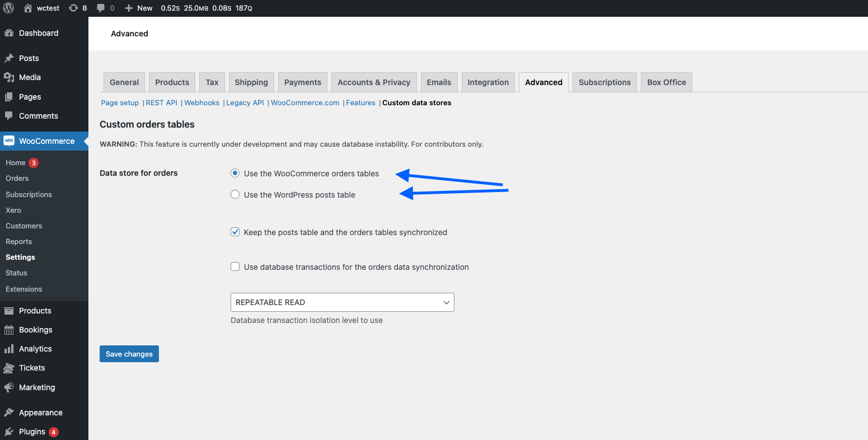Select the Use the WordPress posts table radio
The width and height of the screenshot is (868, 440).
(x=235, y=194)
